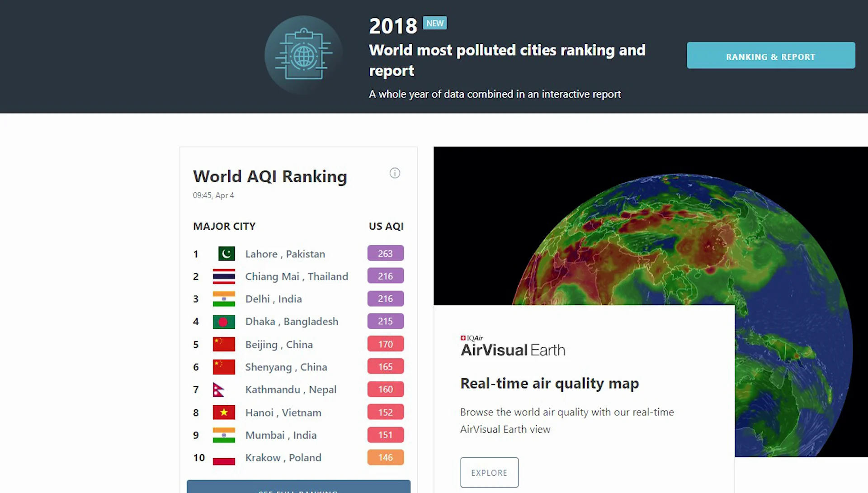Open Delhi, India city link
This screenshot has width=868, height=493.
[274, 299]
